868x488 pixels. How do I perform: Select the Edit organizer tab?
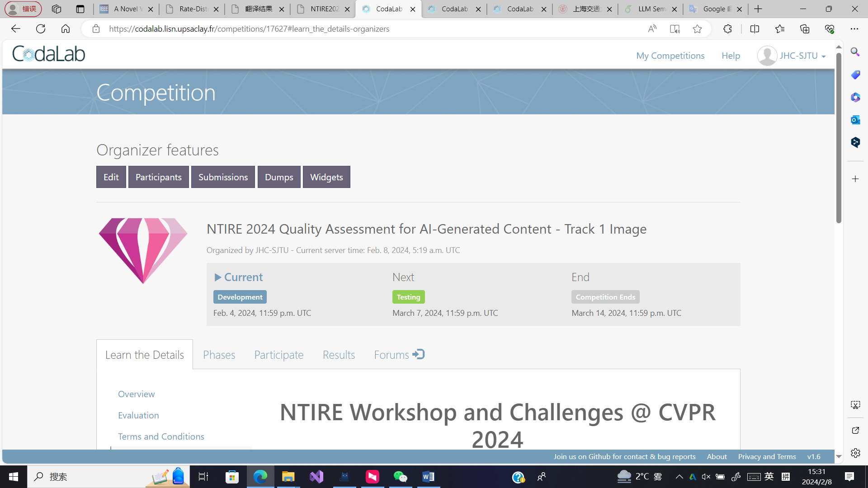111,176
